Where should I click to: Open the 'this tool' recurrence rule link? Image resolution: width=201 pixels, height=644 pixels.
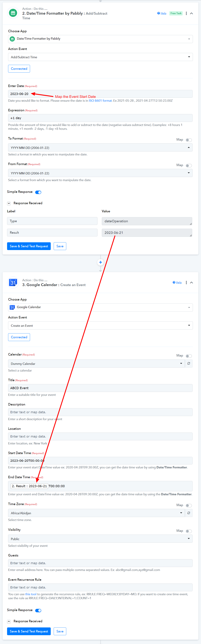tap(31, 594)
